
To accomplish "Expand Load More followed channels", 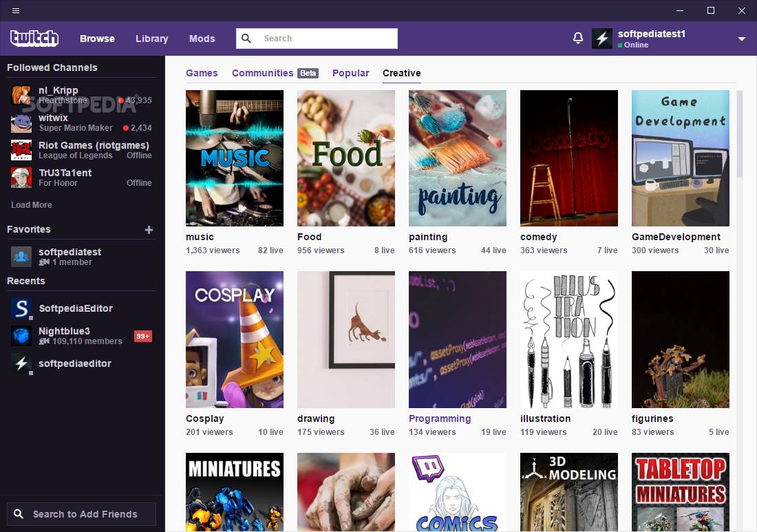I will point(31,204).
